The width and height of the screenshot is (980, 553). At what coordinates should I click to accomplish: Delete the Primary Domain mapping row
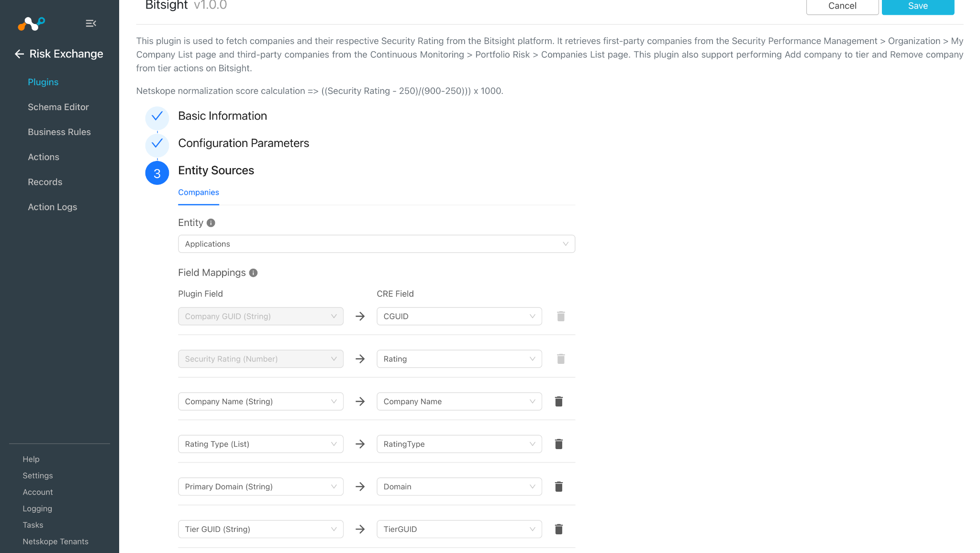(558, 487)
